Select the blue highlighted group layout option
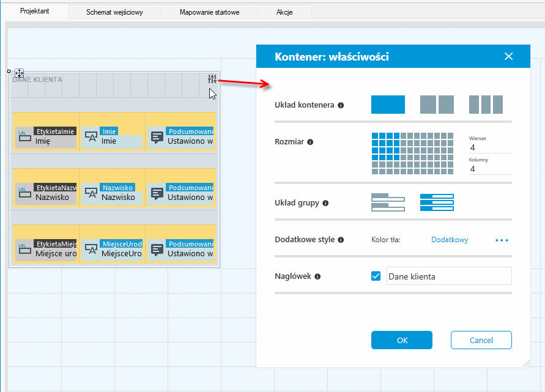Screen dimensions: 545x392 437,202
